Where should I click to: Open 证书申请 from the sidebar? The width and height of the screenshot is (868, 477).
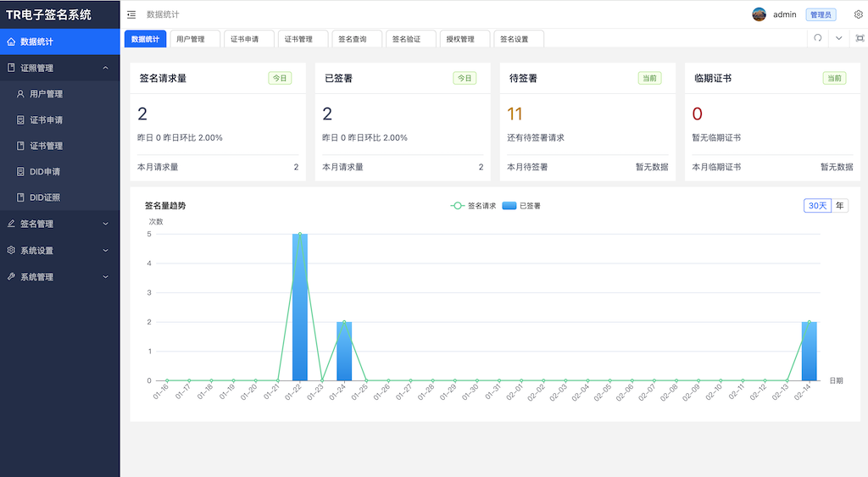(60, 120)
